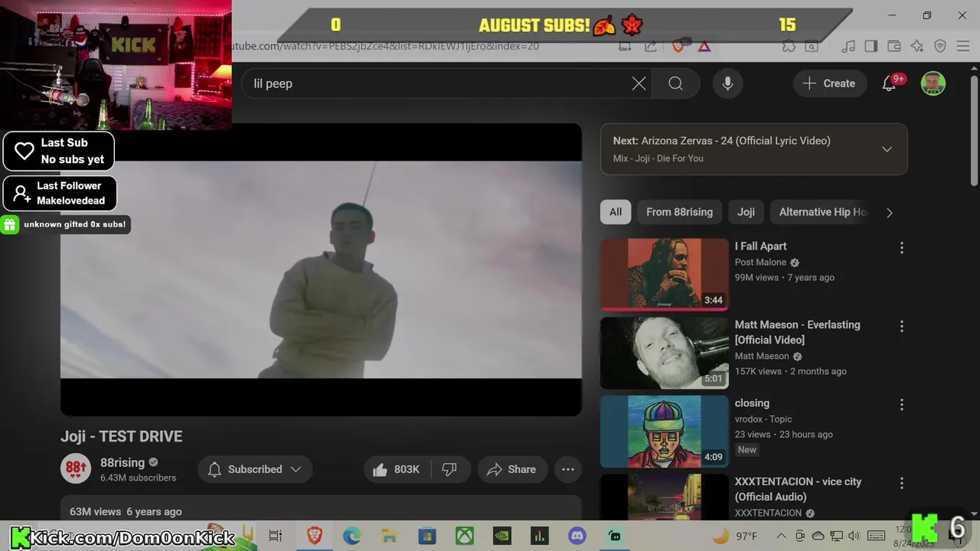Click the Matt Maeson Everlasting thumbnail

coord(665,353)
